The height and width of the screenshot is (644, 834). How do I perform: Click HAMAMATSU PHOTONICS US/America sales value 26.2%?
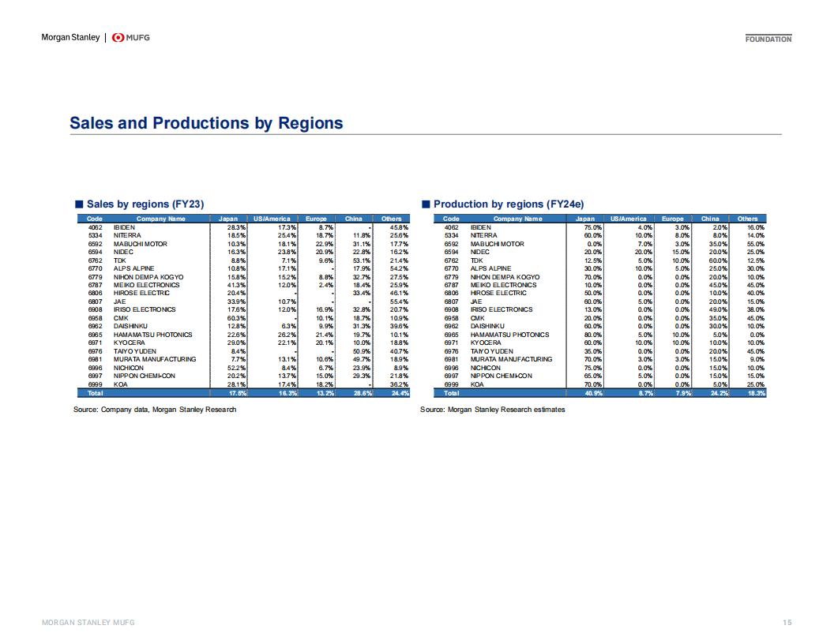click(287, 335)
